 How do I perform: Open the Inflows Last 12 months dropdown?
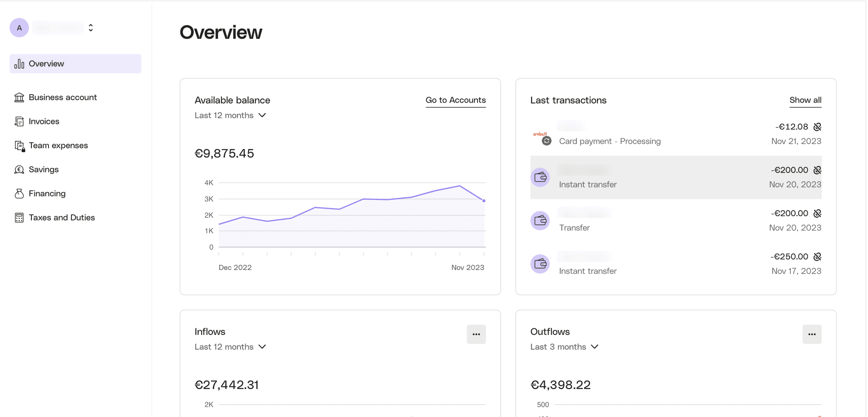click(x=230, y=347)
